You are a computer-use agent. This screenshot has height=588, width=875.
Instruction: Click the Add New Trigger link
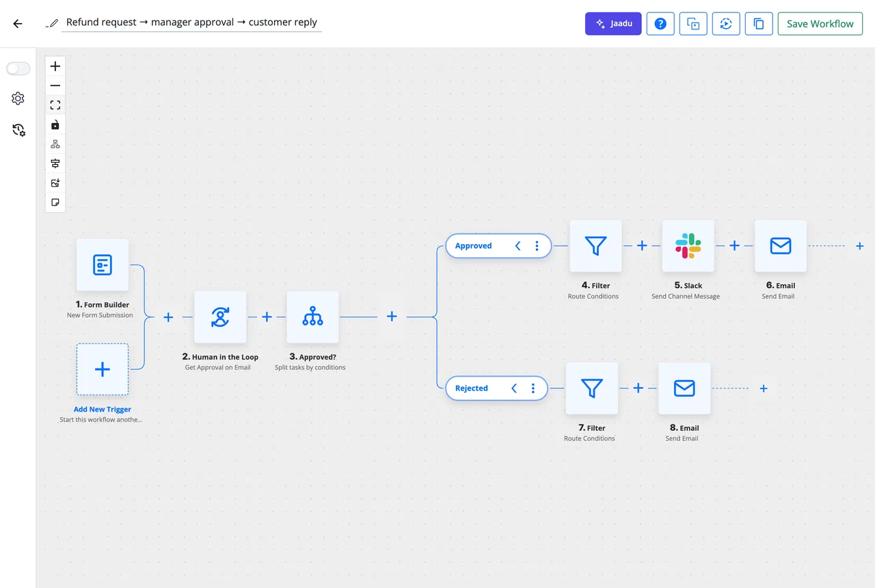pos(103,410)
